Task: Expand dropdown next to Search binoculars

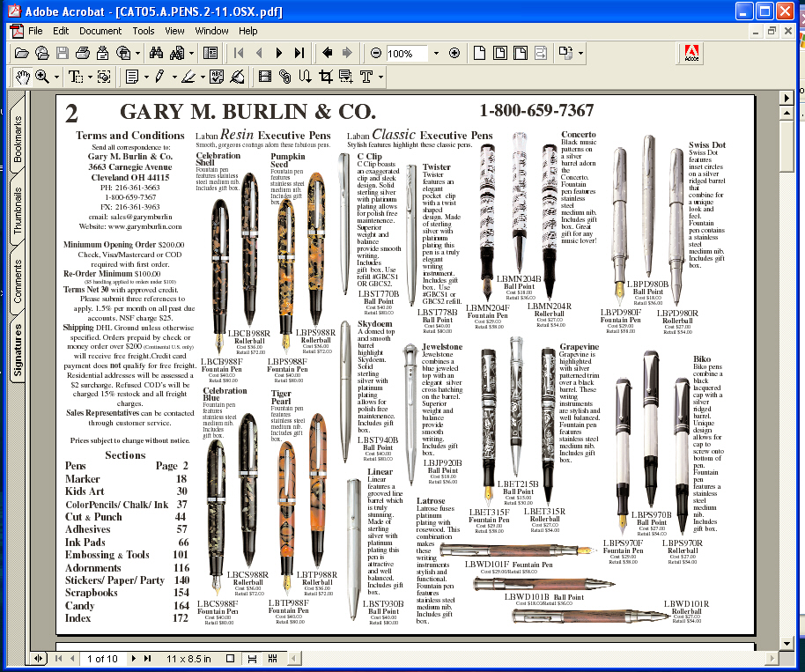Action: click(191, 53)
